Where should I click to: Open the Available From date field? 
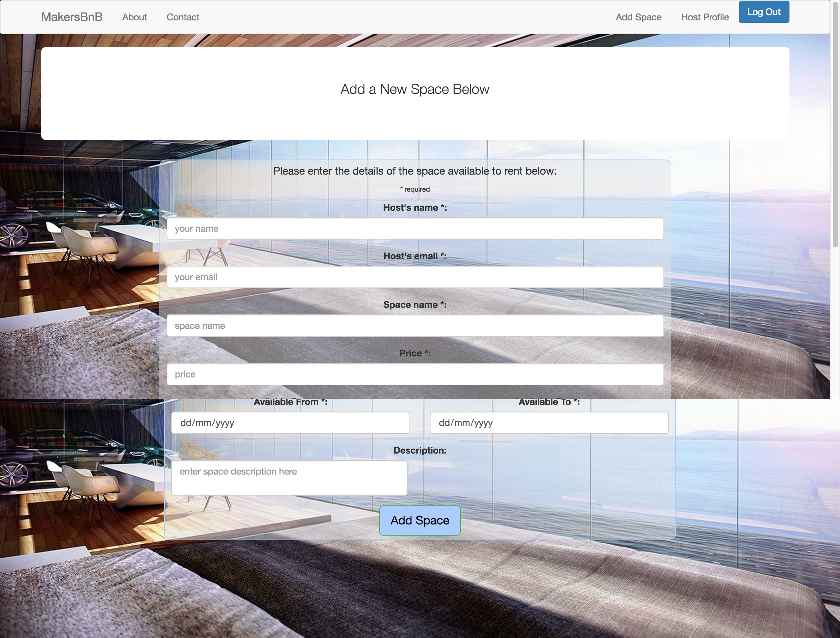coord(290,423)
